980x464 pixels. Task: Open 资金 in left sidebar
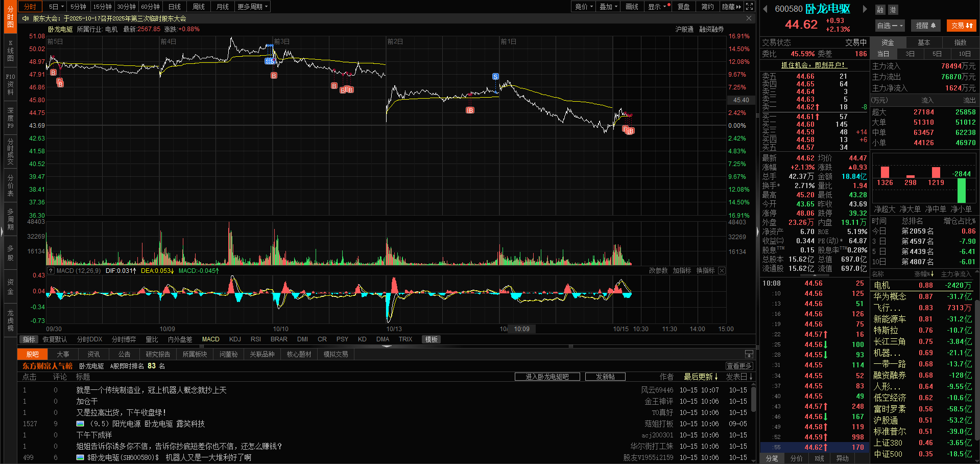tap(10, 287)
